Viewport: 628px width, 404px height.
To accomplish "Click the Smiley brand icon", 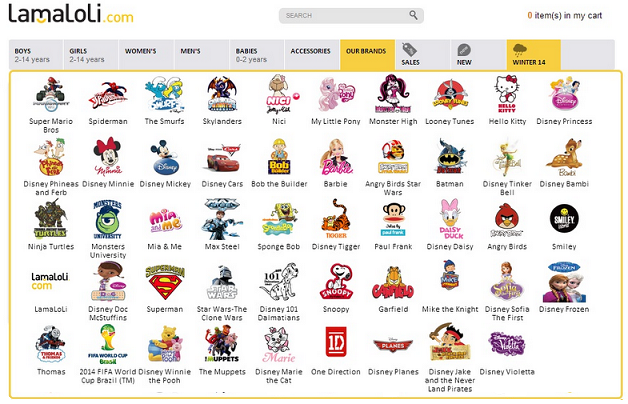I will tap(564, 219).
